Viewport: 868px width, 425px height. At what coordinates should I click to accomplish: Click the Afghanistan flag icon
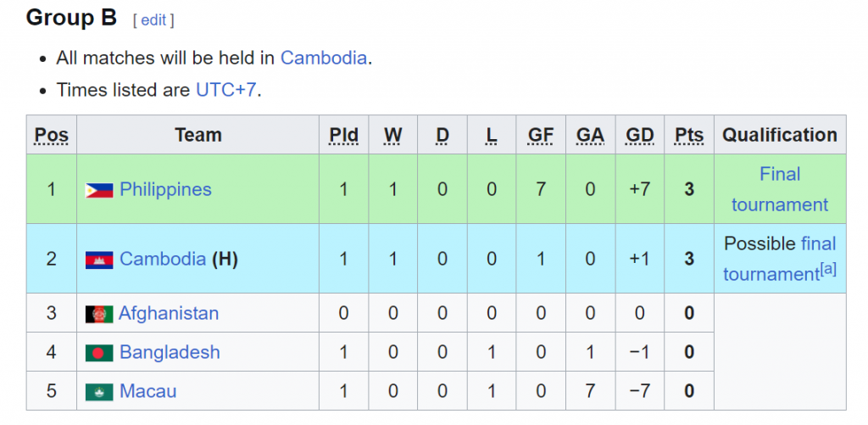(99, 314)
